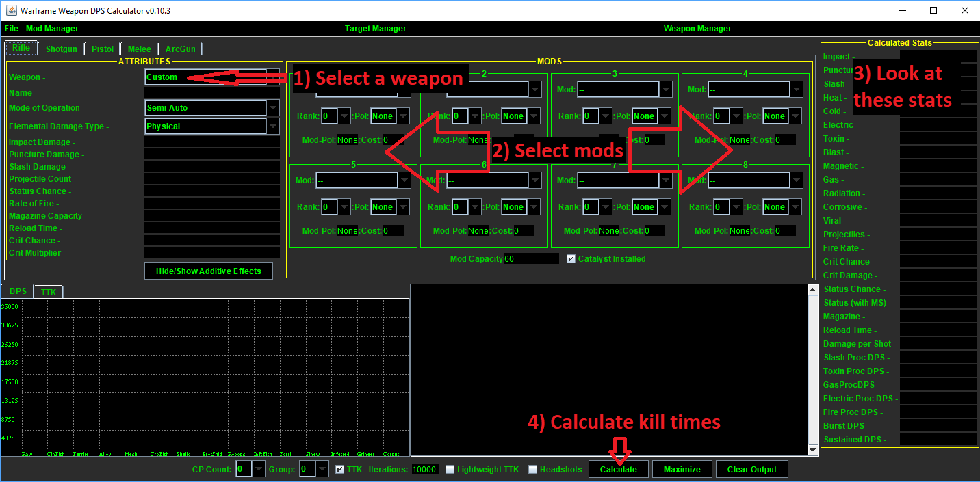Switch to the Shotgun tab
980x482 pixels.
(x=62, y=49)
